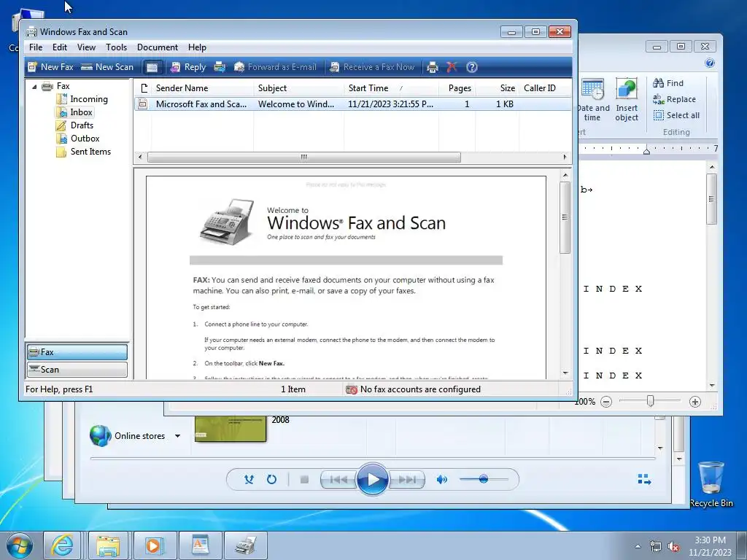Screen dimensions: 747x560
Task: Sort by the Subject column header
Action: (298, 88)
